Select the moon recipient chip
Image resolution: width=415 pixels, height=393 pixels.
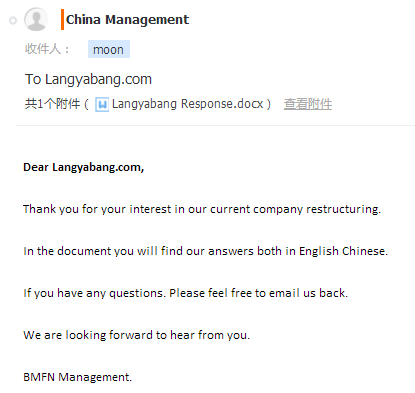click(x=109, y=49)
